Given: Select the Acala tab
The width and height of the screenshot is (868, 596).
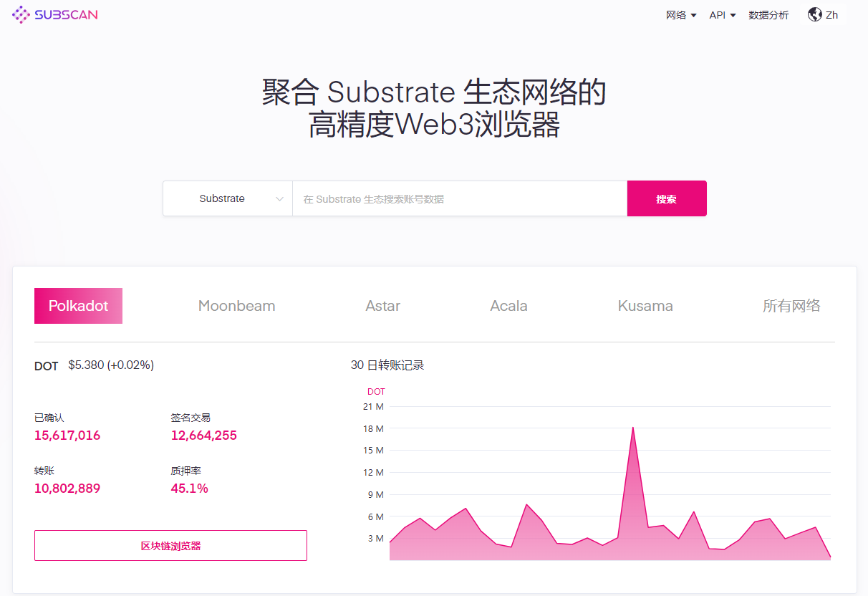Looking at the screenshot, I should tap(508, 306).
